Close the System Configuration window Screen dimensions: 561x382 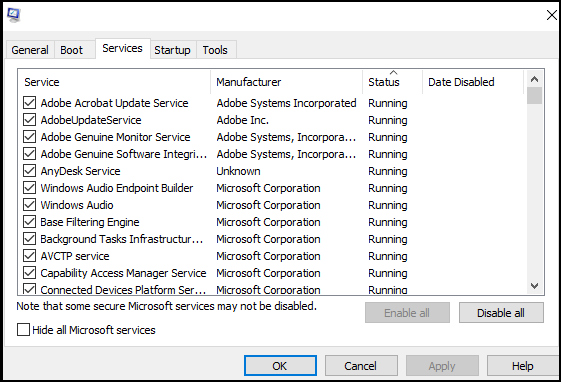point(552,15)
